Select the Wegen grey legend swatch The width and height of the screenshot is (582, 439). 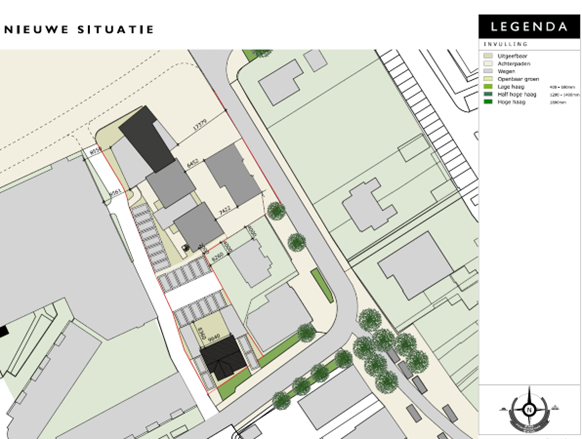[488, 71]
